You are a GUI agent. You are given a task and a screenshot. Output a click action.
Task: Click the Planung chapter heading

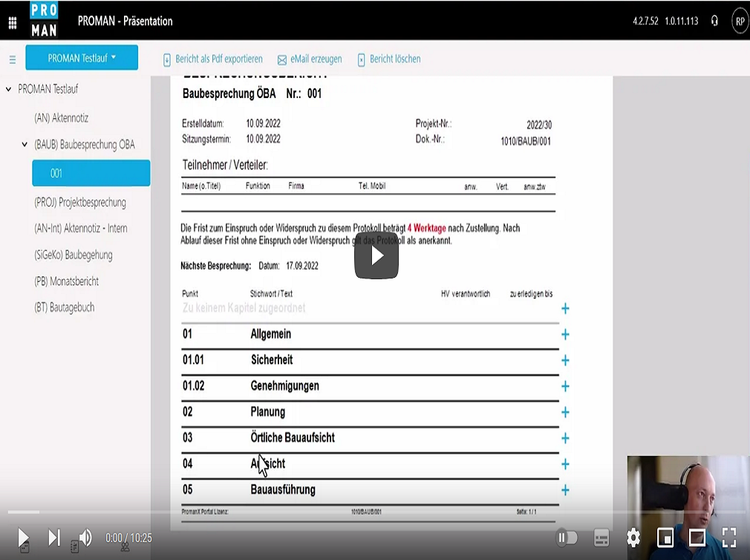click(268, 412)
